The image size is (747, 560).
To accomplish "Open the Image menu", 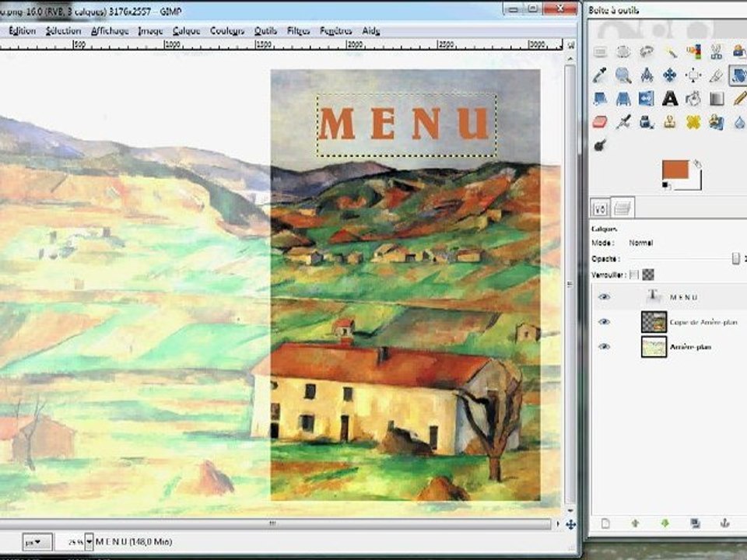I will pyautogui.click(x=150, y=31).
